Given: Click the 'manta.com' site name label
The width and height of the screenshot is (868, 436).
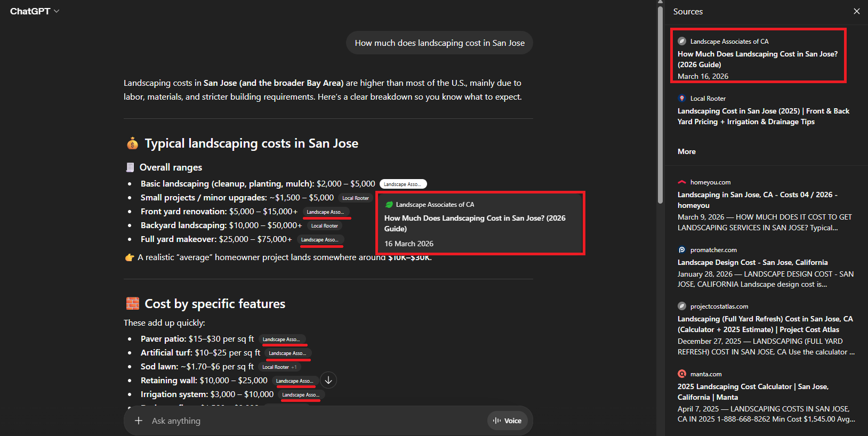Looking at the screenshot, I should (x=706, y=374).
